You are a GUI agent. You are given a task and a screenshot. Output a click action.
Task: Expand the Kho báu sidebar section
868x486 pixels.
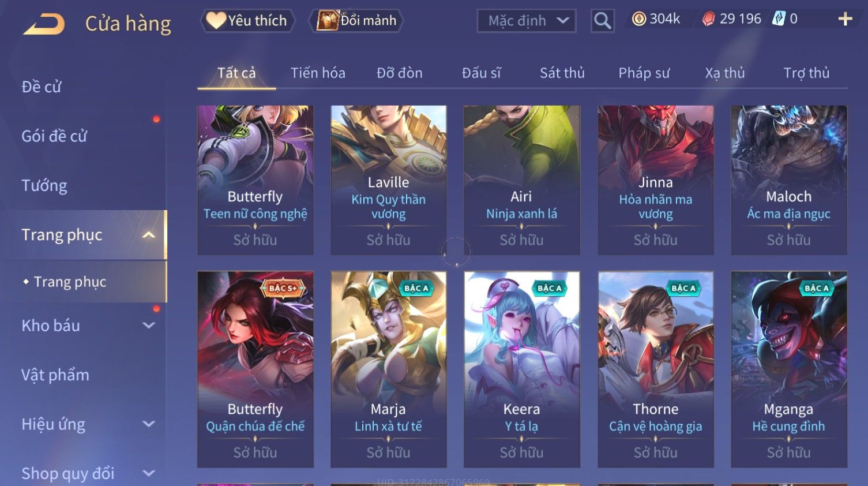click(149, 326)
